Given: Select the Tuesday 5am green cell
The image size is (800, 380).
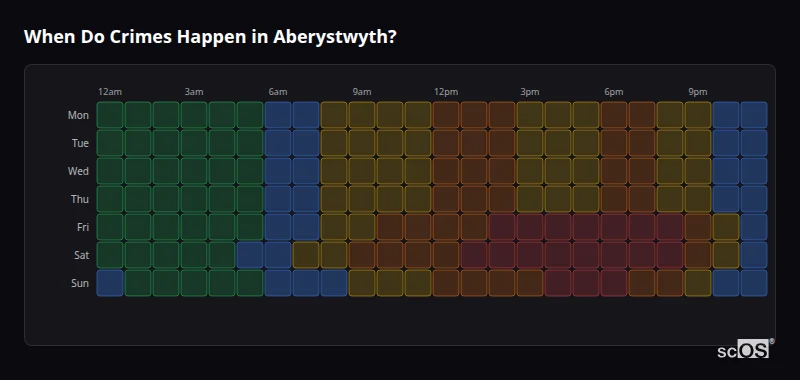Looking at the screenshot, I should [x=250, y=143].
